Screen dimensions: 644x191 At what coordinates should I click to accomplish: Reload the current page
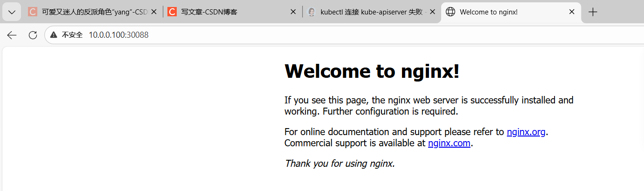[x=33, y=35]
